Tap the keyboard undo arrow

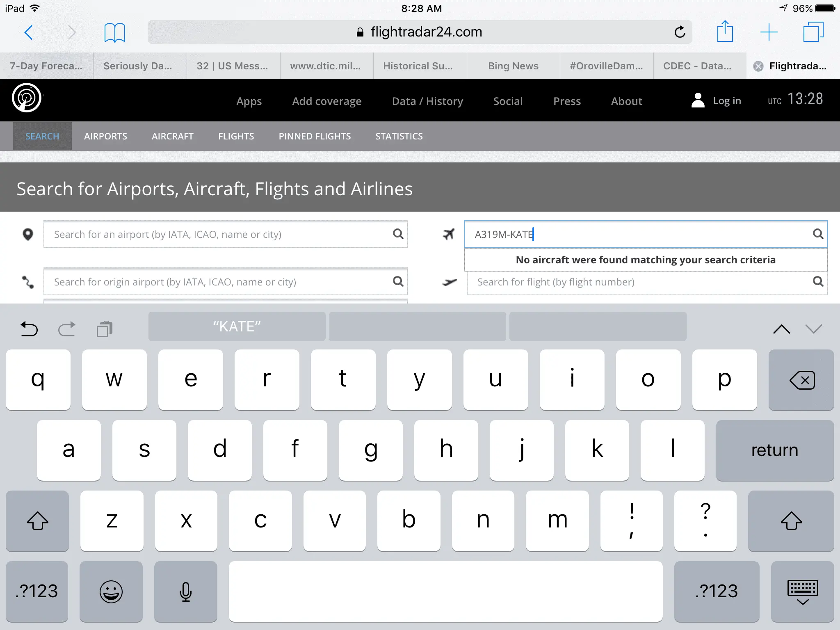(29, 329)
